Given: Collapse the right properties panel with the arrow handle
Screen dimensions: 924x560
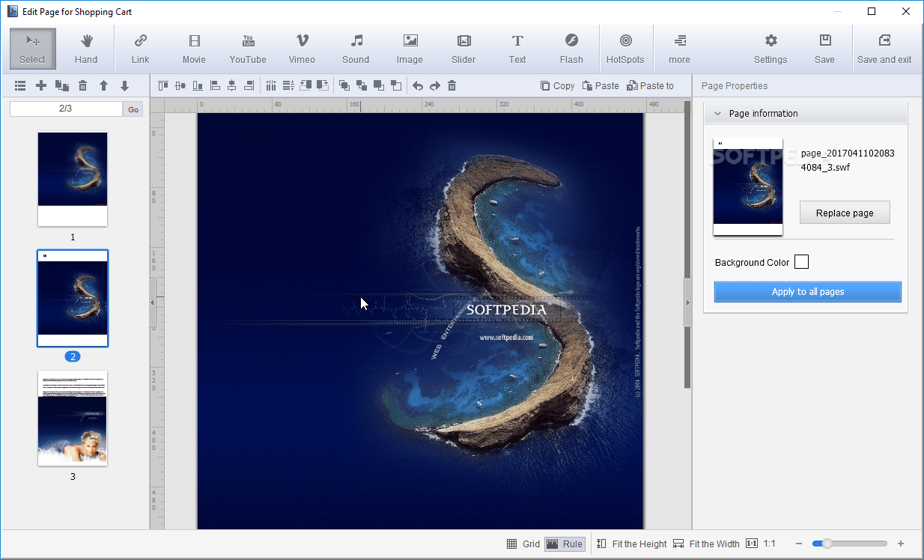Looking at the screenshot, I should point(688,302).
